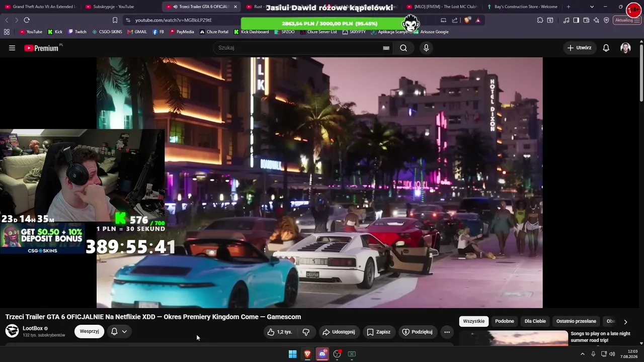Open the Brave Shields lion icon
644x362 pixels.
tap(467, 20)
